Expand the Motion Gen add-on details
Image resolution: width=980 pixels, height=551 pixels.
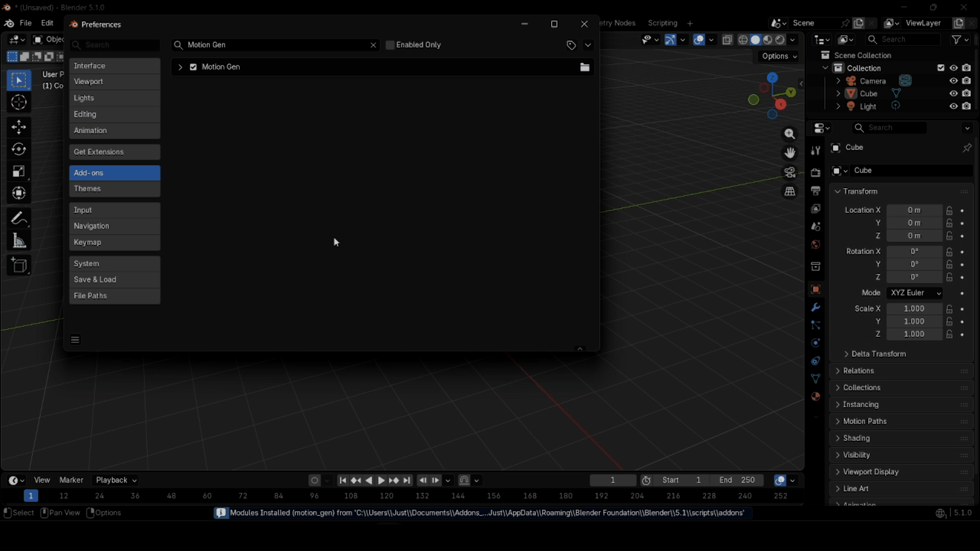point(180,67)
